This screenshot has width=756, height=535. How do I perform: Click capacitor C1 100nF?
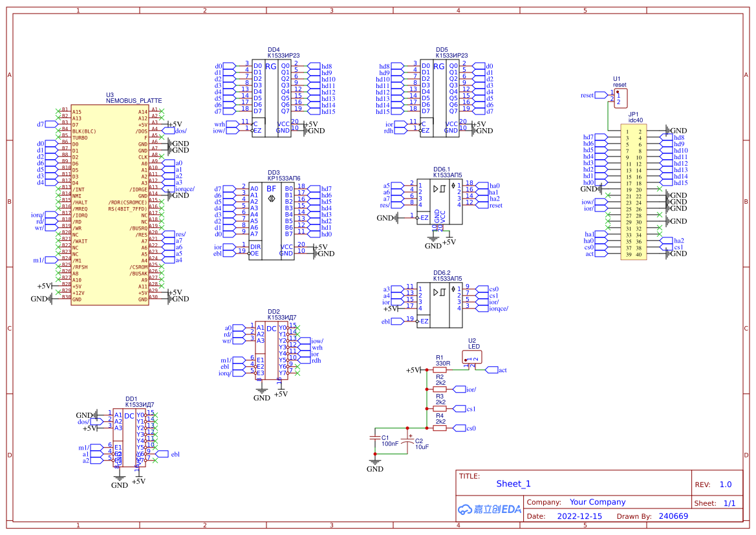(374, 439)
